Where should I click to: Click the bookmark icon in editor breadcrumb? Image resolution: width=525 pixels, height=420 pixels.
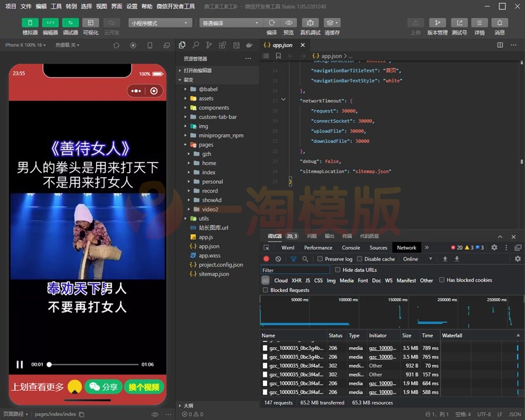[278, 56]
